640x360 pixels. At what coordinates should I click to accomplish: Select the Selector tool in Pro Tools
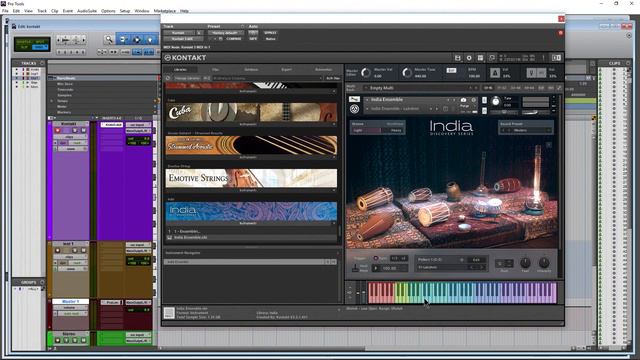(x=137, y=39)
